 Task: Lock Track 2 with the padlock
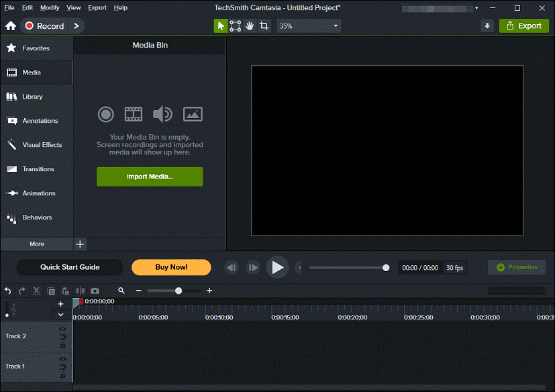pyautogui.click(x=62, y=345)
